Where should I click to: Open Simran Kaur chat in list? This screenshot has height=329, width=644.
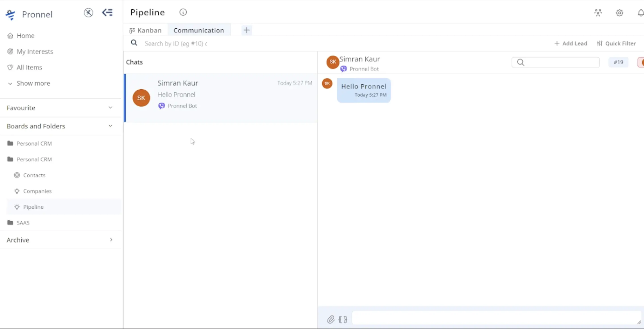220,98
